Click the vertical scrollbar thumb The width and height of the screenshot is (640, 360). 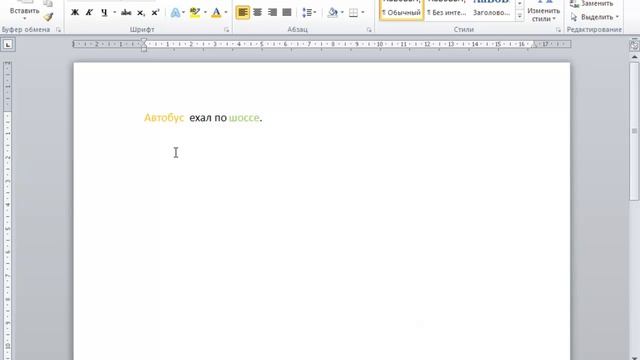(x=634, y=130)
